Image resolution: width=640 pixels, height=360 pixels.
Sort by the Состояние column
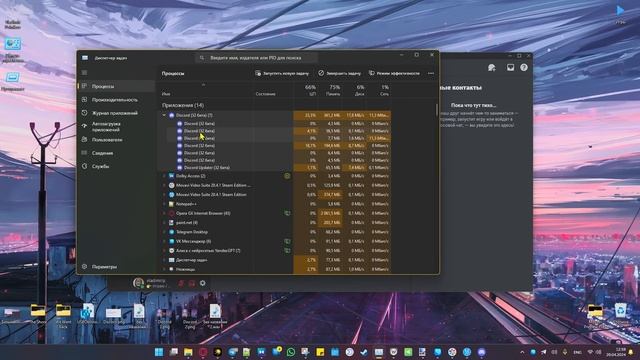pos(265,94)
